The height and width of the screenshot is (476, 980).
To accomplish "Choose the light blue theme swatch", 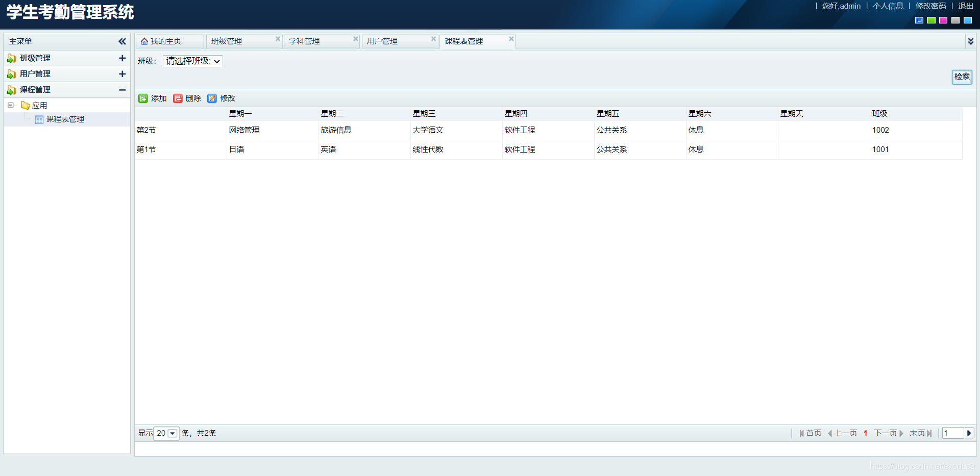I will click(968, 20).
